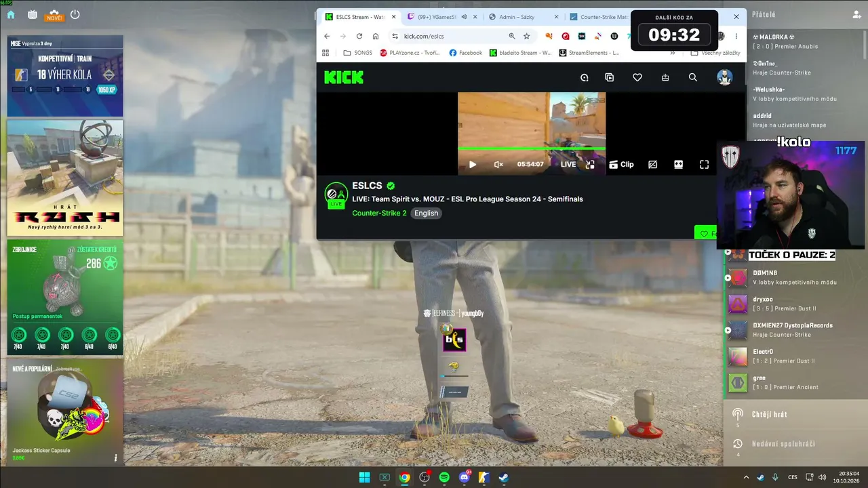Click the green video progress bar
This screenshot has width=868, height=488.
[532, 148]
